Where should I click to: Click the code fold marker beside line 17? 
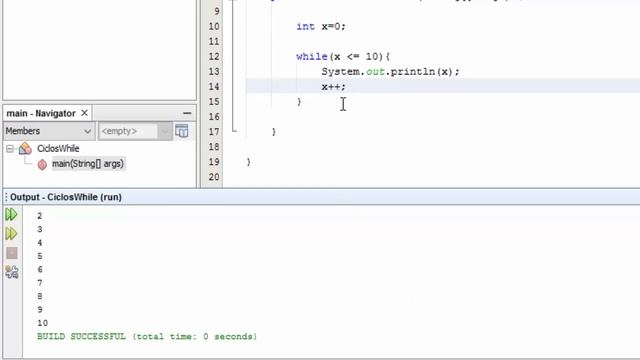(233, 130)
